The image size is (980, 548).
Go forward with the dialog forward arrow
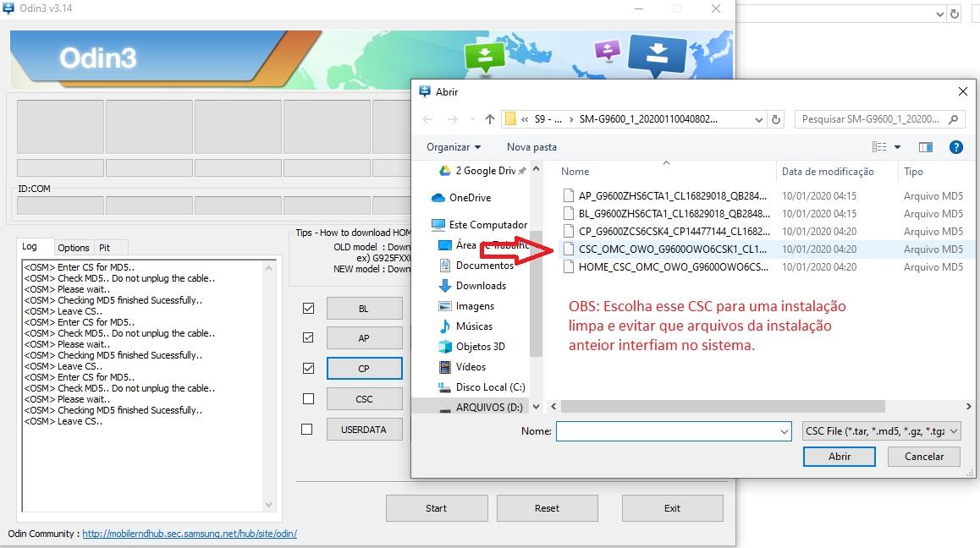[453, 118]
